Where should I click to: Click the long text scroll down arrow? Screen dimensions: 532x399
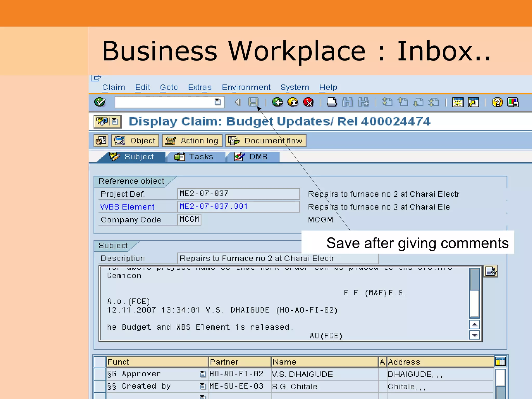[x=474, y=335]
